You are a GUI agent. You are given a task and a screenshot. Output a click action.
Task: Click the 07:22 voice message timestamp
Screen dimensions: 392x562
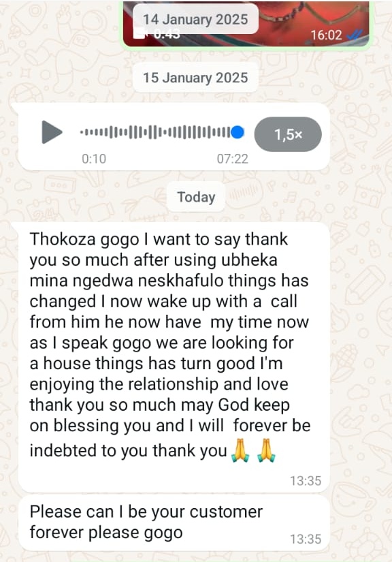click(232, 159)
